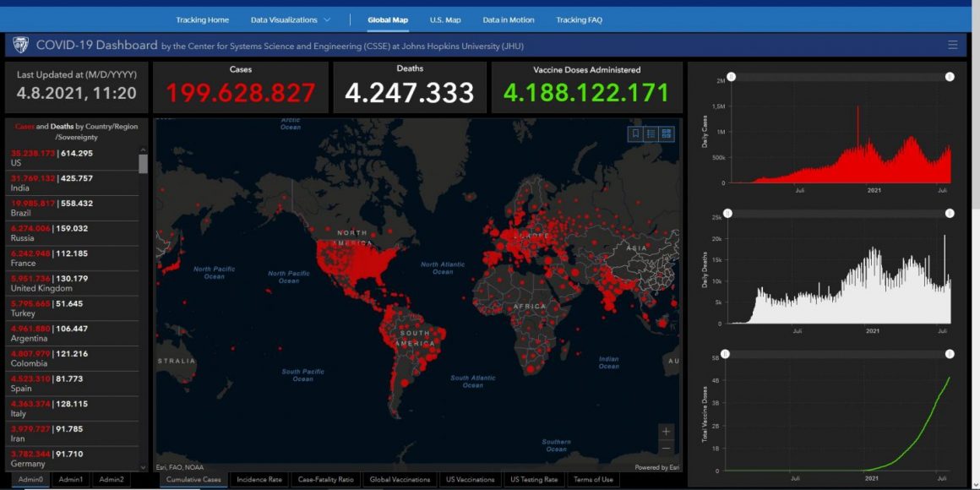Click the total Deaths count 4.247.333
Image resolution: width=980 pixels, height=490 pixels.
tap(410, 93)
